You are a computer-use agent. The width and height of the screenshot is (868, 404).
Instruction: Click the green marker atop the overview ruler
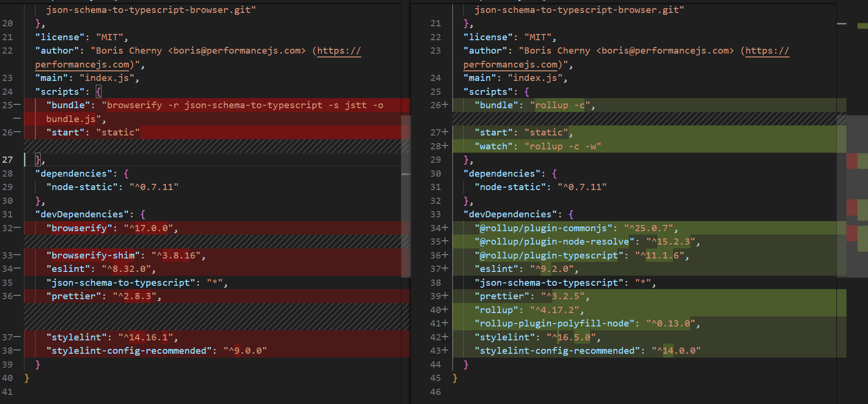(x=862, y=26)
